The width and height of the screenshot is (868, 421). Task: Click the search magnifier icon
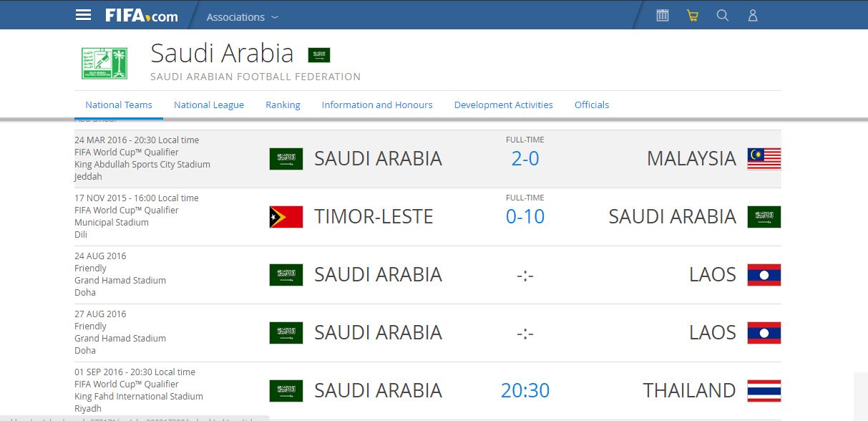(723, 15)
